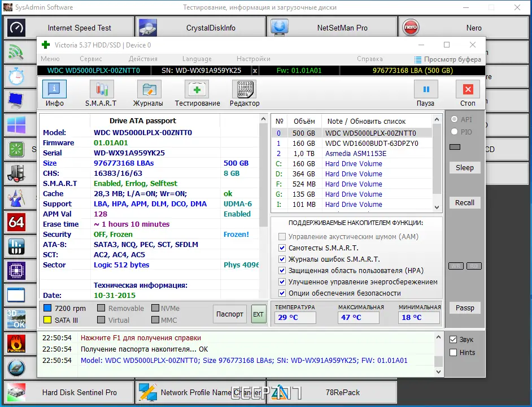Toggle Опции обеспечения безопасности checkbox
This screenshot has height=407, width=532.
tap(282, 293)
